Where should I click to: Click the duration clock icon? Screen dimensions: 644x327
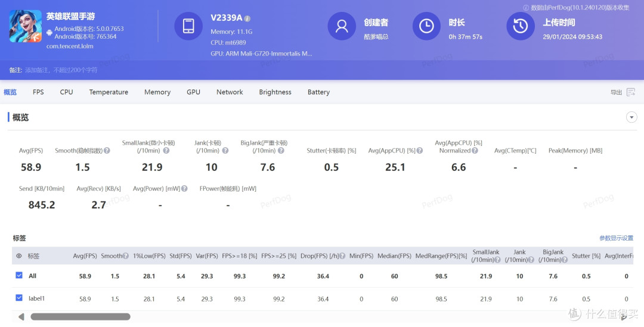coord(426,26)
